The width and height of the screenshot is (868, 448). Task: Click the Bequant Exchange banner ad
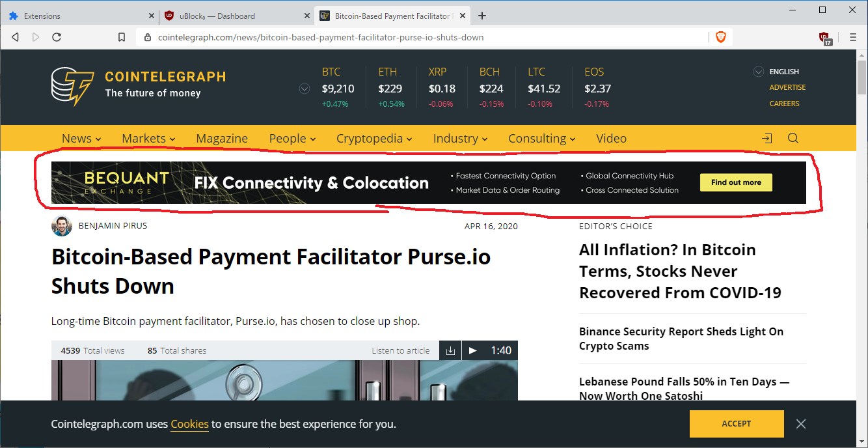coord(429,183)
